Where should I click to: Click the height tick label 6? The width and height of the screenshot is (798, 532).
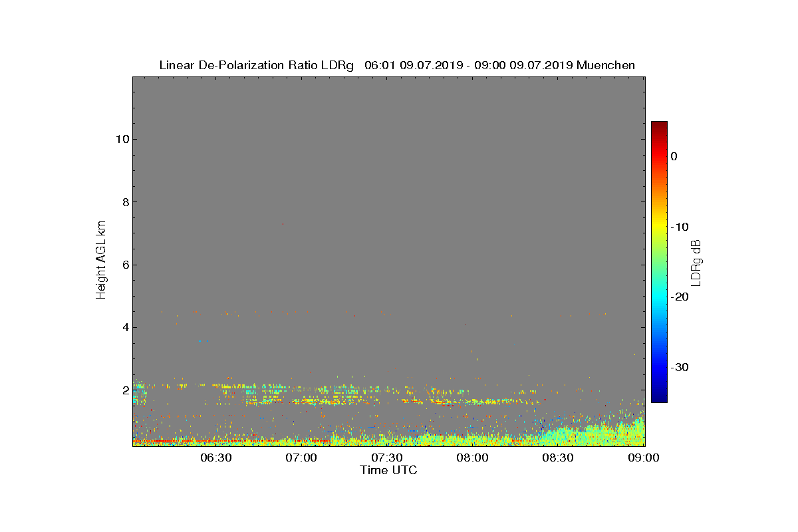tap(125, 265)
